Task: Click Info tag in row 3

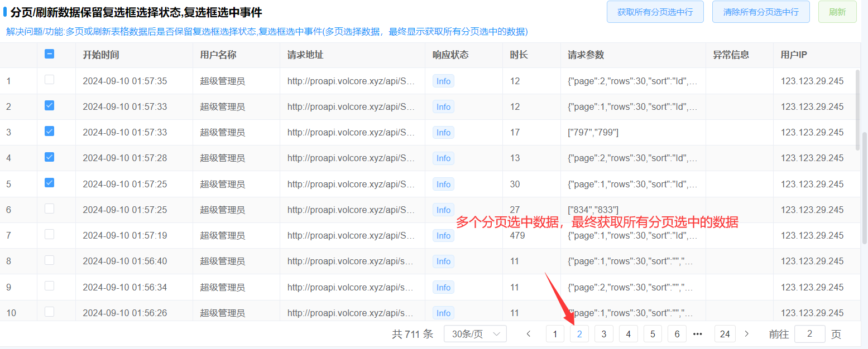Action: pyautogui.click(x=443, y=133)
